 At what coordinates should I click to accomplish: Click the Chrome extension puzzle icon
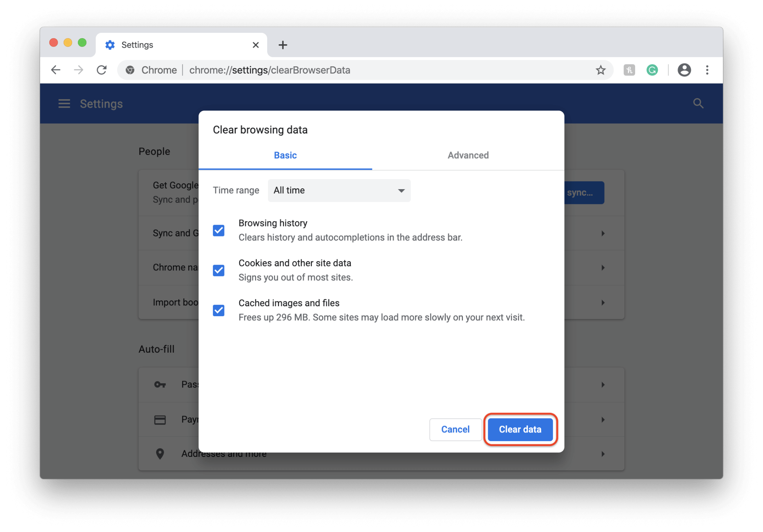pos(630,70)
